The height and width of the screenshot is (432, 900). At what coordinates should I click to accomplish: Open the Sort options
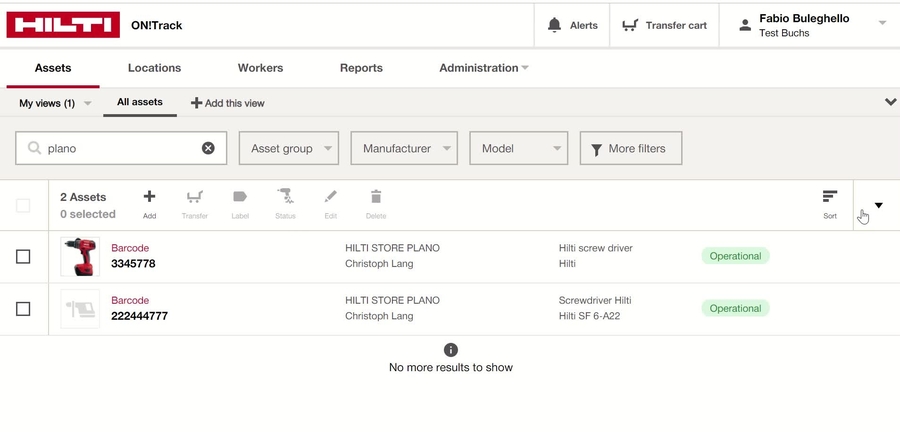[829, 204]
